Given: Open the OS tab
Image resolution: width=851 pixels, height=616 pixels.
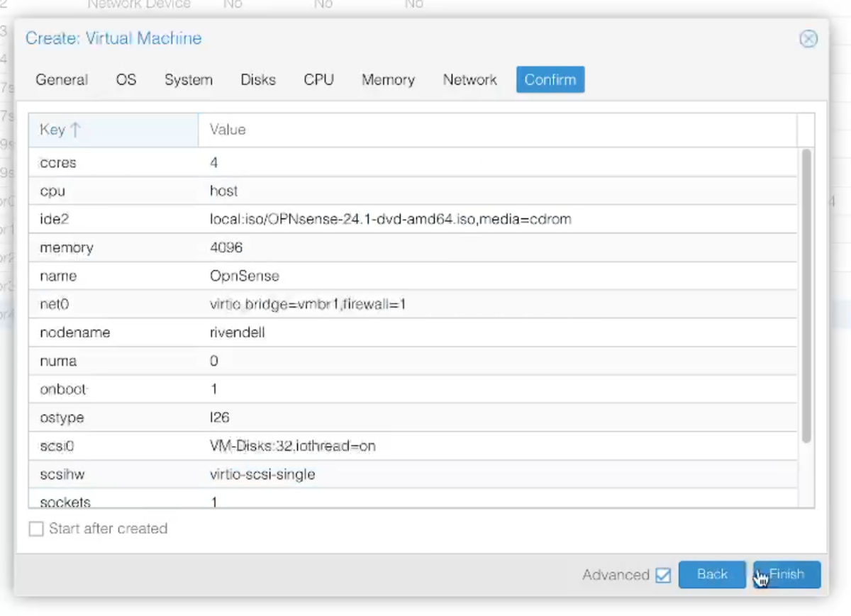Looking at the screenshot, I should click(x=126, y=80).
